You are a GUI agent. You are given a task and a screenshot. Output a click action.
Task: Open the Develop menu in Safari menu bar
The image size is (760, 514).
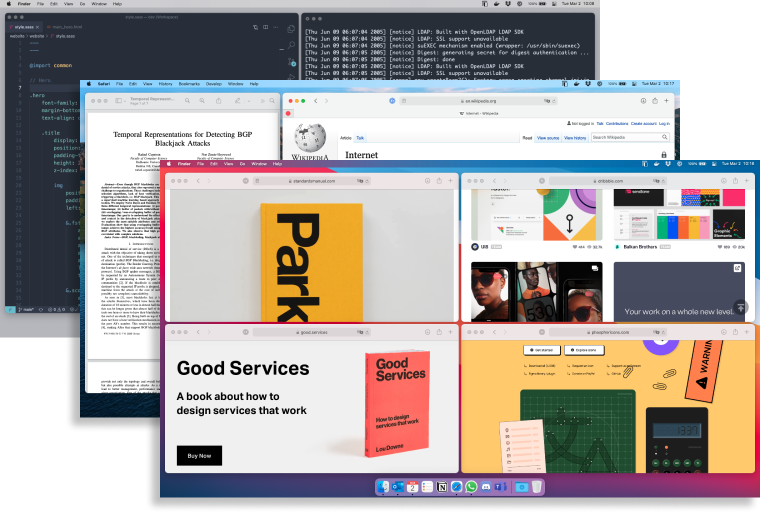click(214, 84)
